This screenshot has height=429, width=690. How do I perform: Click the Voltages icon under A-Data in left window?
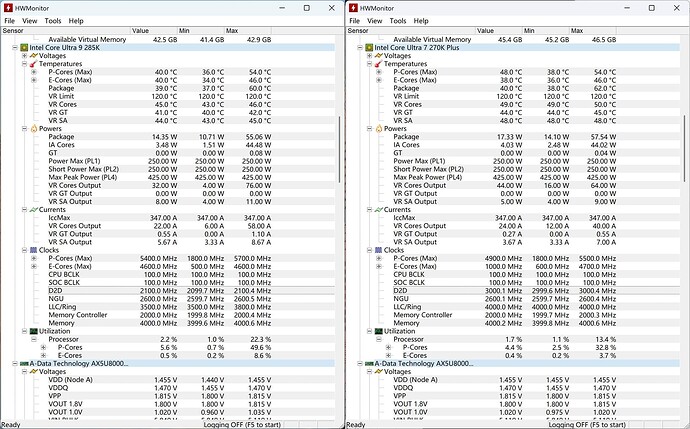[34, 372]
